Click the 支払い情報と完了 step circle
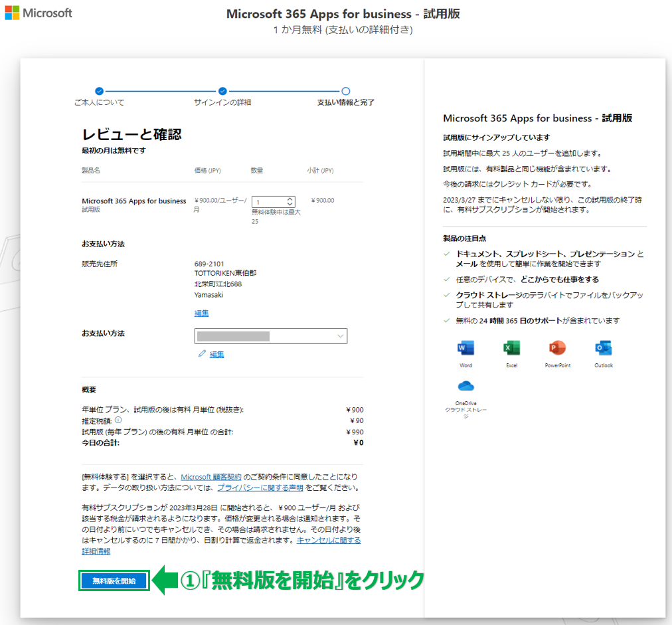The width and height of the screenshot is (672, 625). coord(346,91)
